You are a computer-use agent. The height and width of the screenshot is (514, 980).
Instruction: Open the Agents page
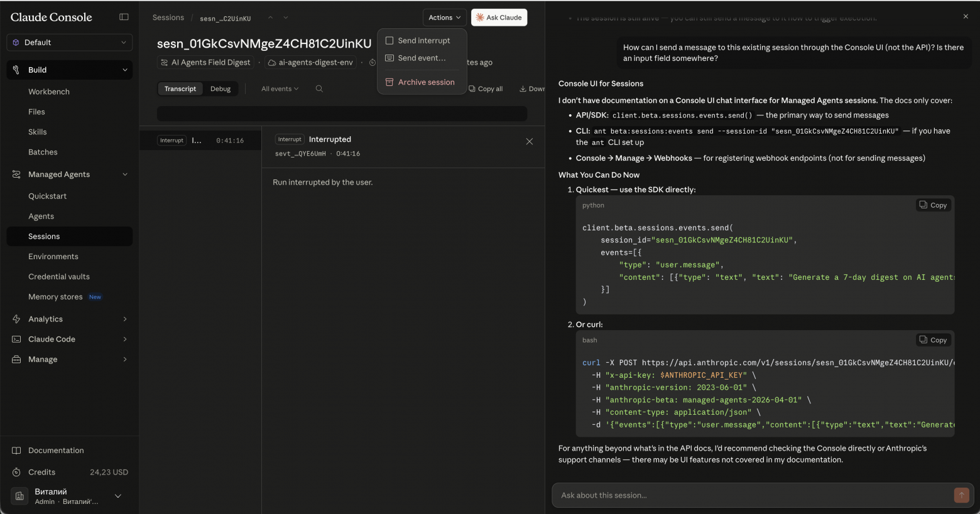(x=41, y=216)
